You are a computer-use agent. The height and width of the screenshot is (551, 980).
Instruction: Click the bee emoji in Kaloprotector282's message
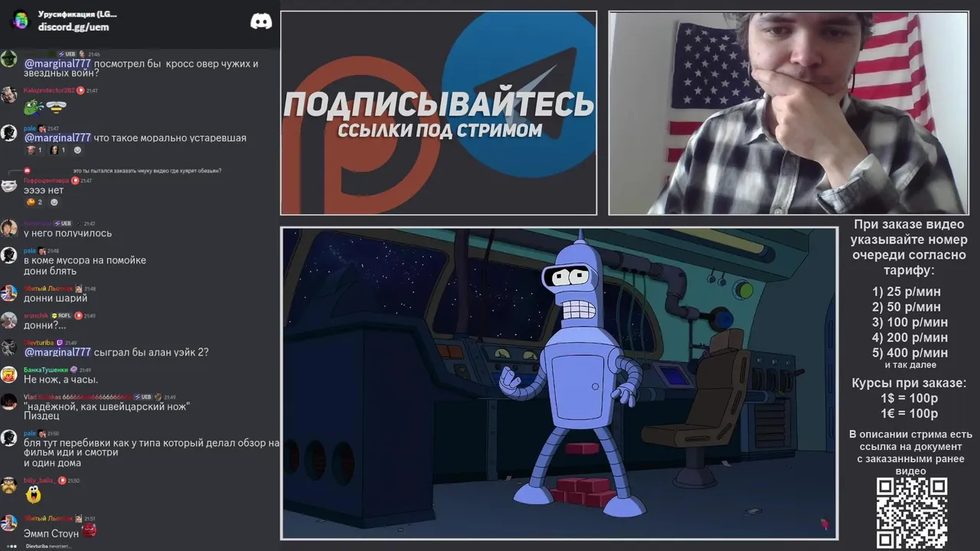(x=56, y=106)
